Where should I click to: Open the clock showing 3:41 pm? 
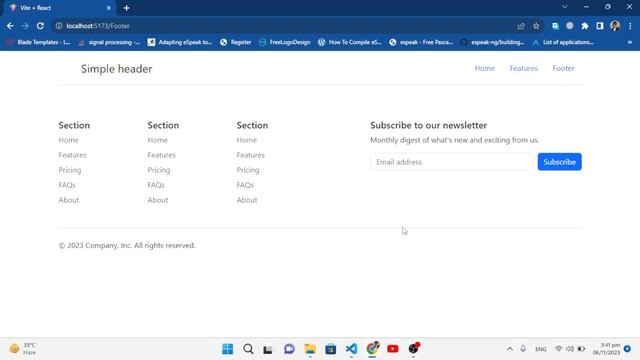(606, 349)
